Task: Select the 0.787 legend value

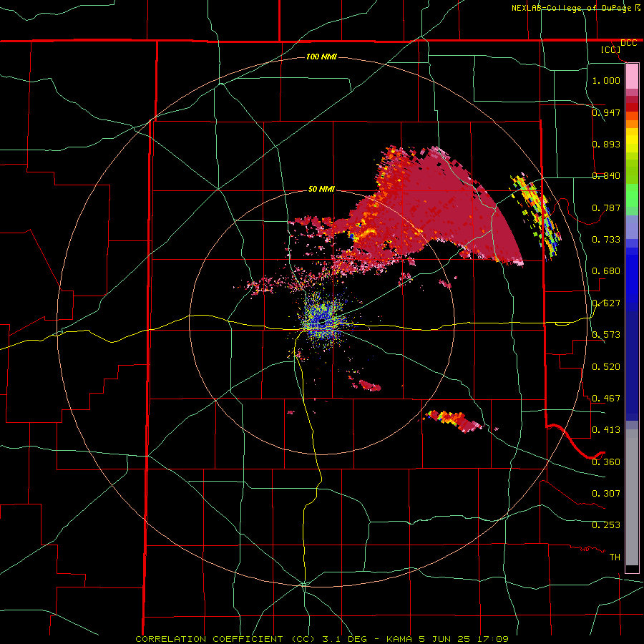Action: tap(606, 208)
